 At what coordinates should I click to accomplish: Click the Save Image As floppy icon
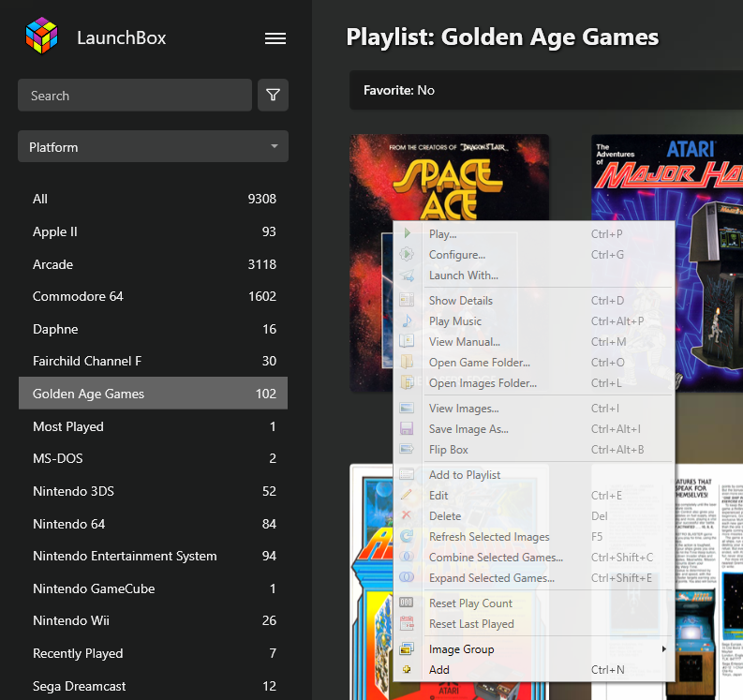[x=407, y=428]
